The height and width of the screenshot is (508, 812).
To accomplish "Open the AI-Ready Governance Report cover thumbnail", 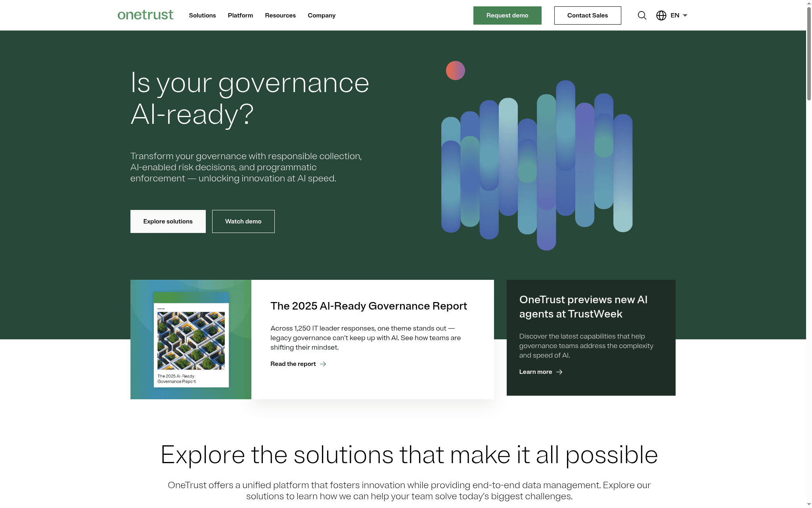I will [191, 340].
